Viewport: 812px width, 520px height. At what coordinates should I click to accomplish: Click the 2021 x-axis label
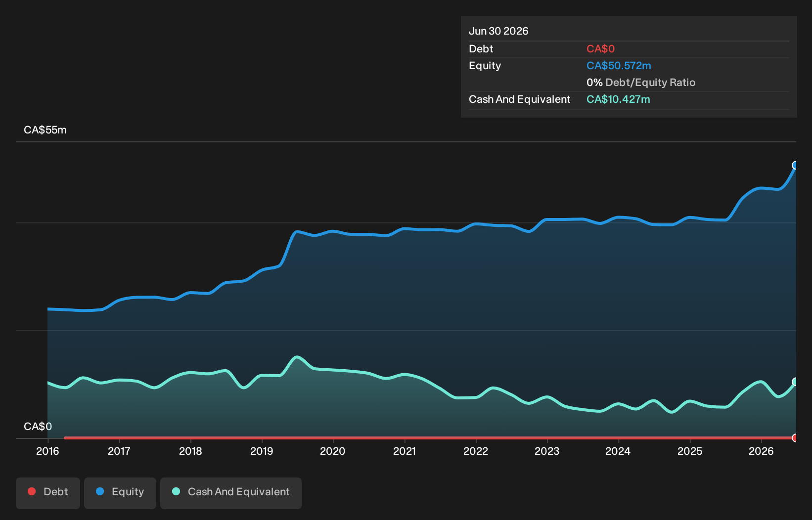[405, 451]
